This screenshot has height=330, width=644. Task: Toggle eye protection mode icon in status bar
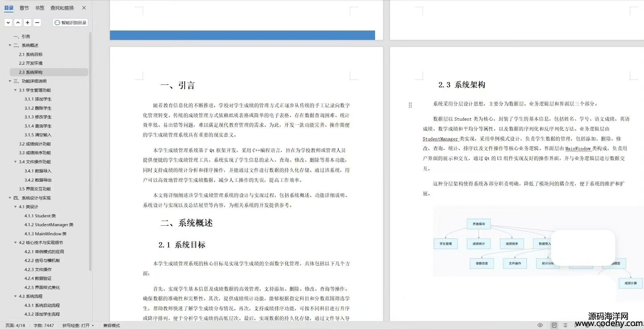click(540, 325)
